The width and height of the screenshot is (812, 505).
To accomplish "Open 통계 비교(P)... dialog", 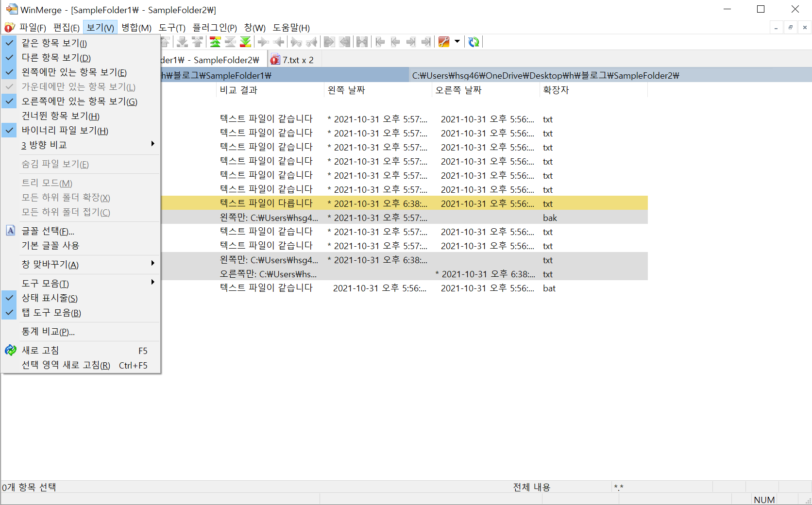I will coord(81,332).
